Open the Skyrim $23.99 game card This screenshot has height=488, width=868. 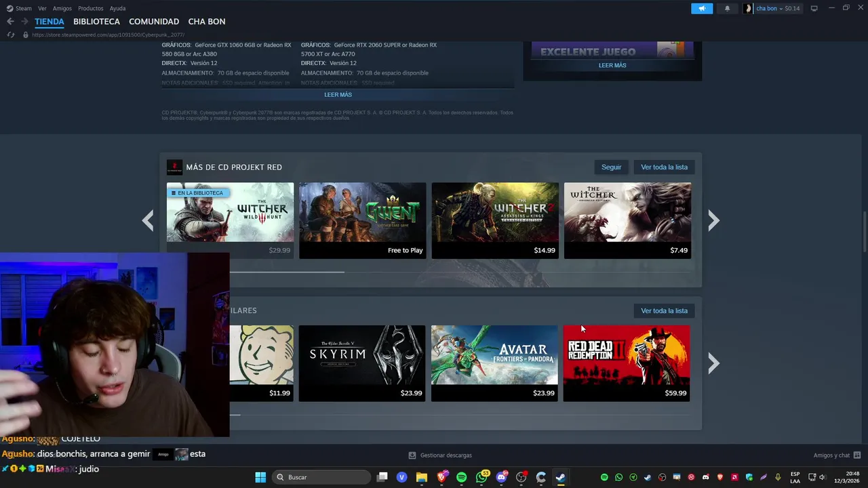click(362, 363)
